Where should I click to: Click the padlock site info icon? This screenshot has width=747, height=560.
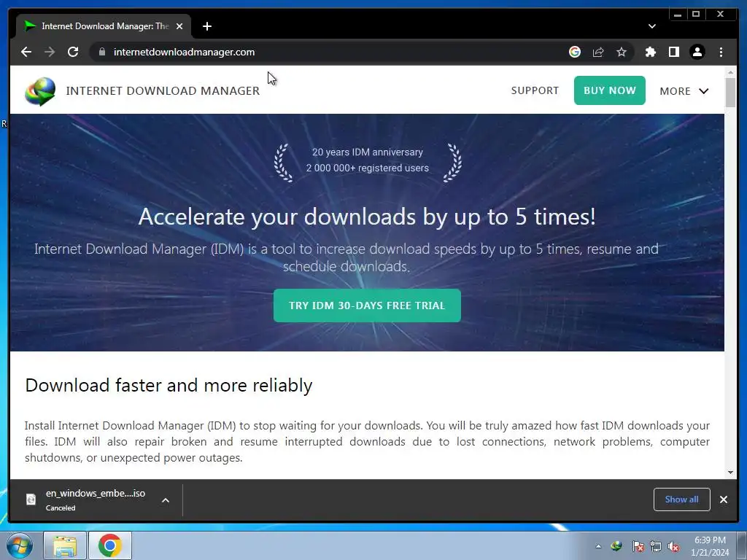point(102,52)
